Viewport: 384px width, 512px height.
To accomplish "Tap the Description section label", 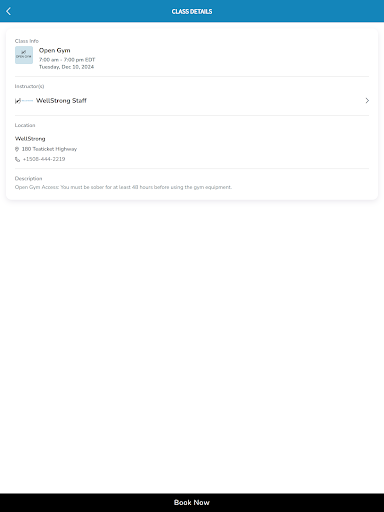I will 28,179.
